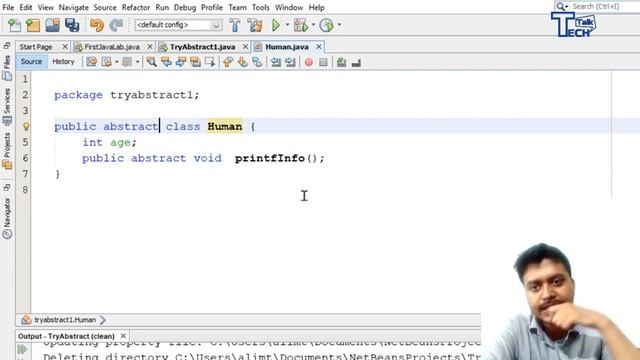This screenshot has height=360, width=640.
Task: Expand the Run Project dropdown arrow
Action: pos(287,25)
